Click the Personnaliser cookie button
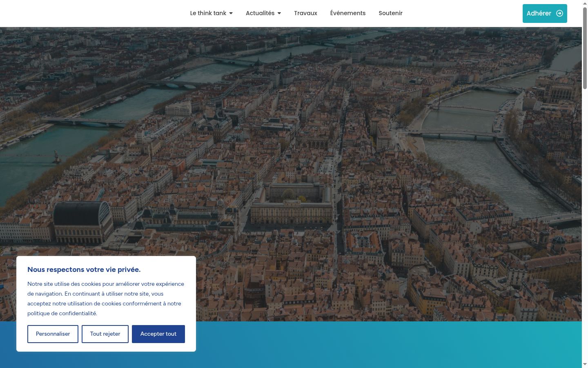The height and width of the screenshot is (368, 588). coord(53,334)
